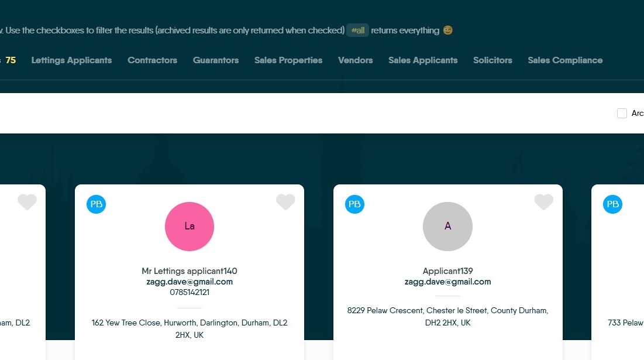Favourite the Applicant139 card heart icon
644x360 pixels.
(544, 201)
